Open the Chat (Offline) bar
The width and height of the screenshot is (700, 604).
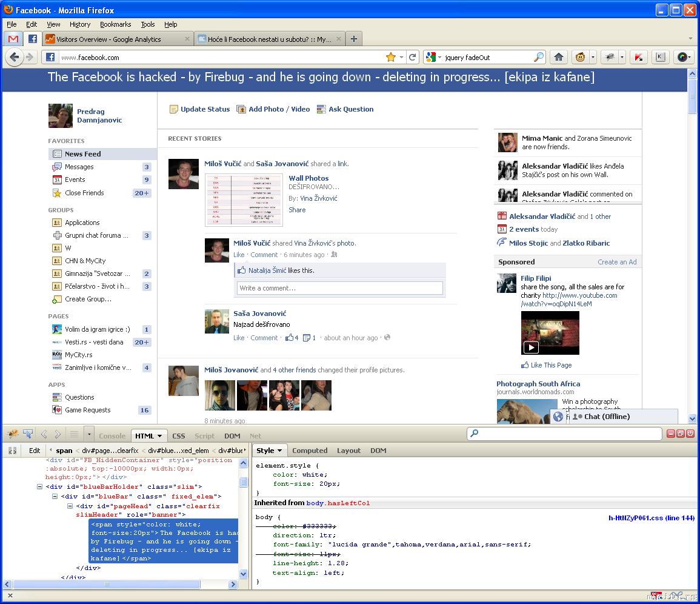pyautogui.click(x=623, y=417)
